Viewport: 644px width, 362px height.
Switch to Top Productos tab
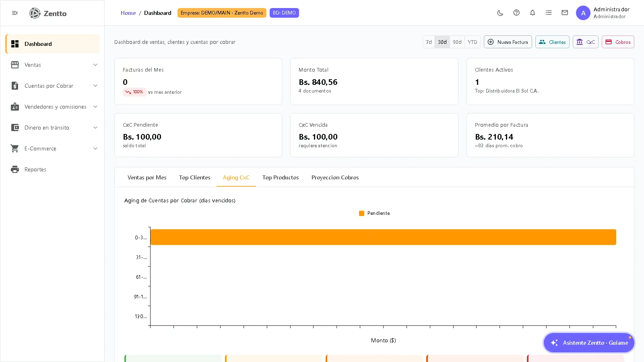[281, 177]
